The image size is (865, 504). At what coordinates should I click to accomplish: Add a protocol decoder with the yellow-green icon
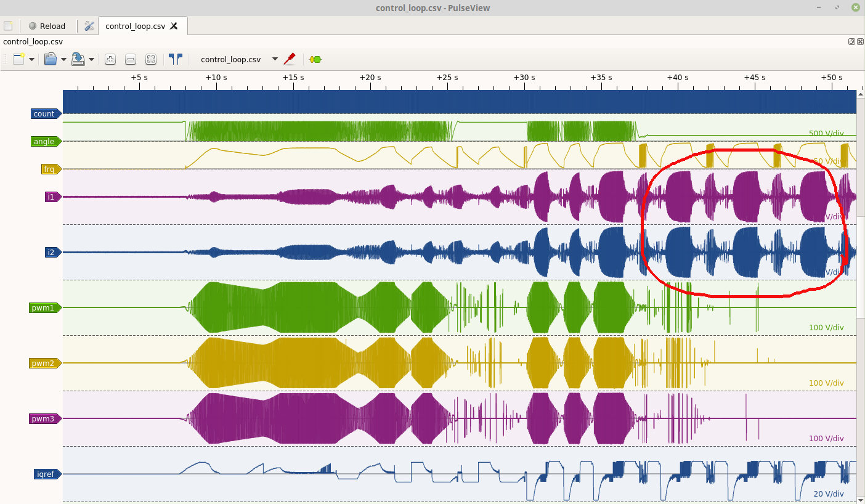315,59
